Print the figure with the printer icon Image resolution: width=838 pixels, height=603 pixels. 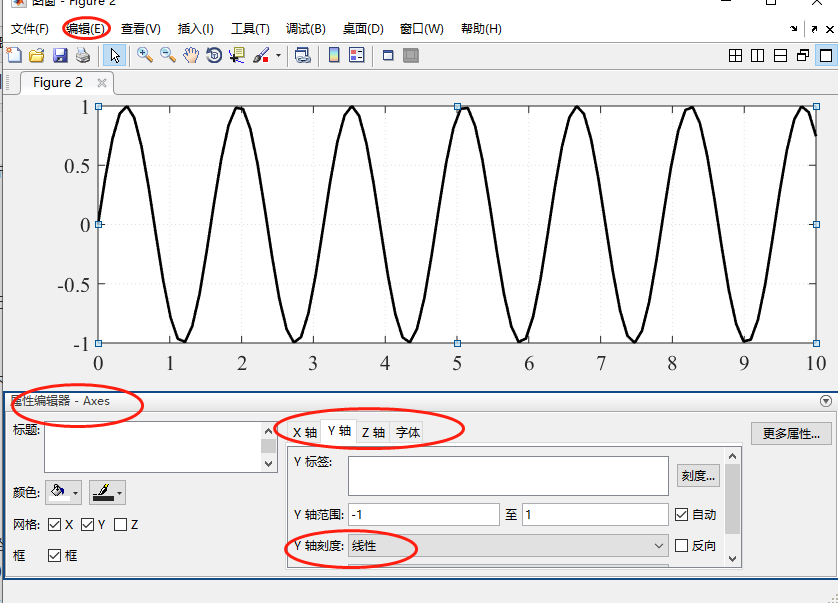coord(83,55)
